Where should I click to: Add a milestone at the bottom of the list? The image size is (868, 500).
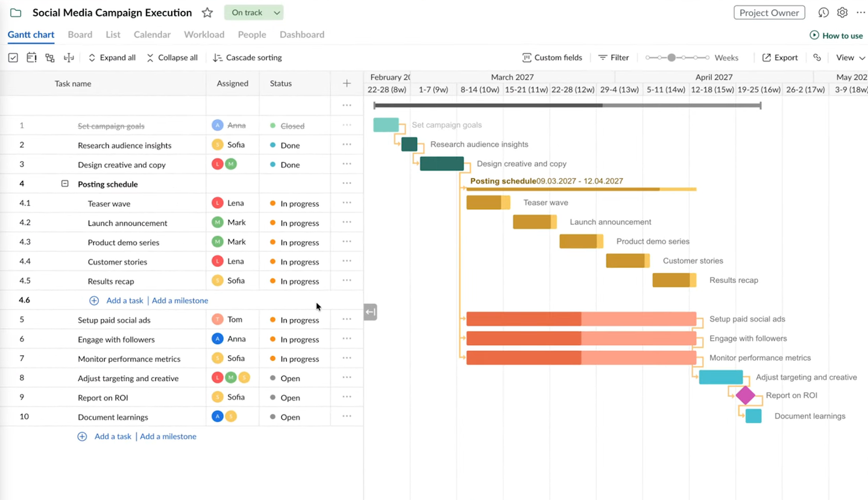[x=168, y=436]
